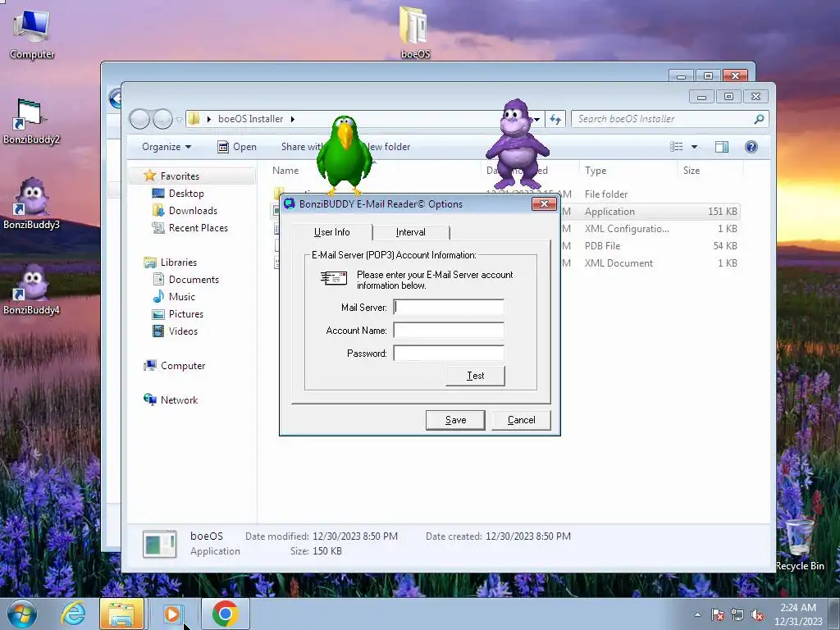Click the green Peedy parrot character
This screenshot has width=840, height=630.
344,155
